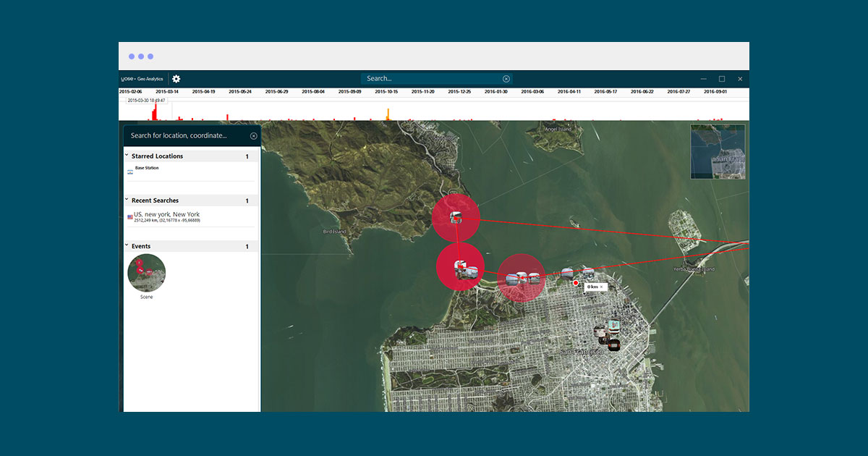Image resolution: width=868 pixels, height=456 pixels.
Task: Select the US, new york recent search
Action: tap(167, 215)
